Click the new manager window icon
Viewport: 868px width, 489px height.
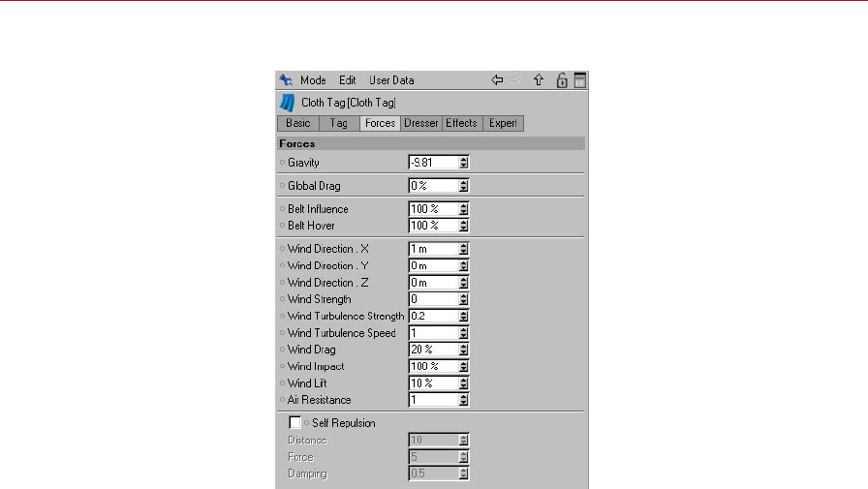[580, 80]
